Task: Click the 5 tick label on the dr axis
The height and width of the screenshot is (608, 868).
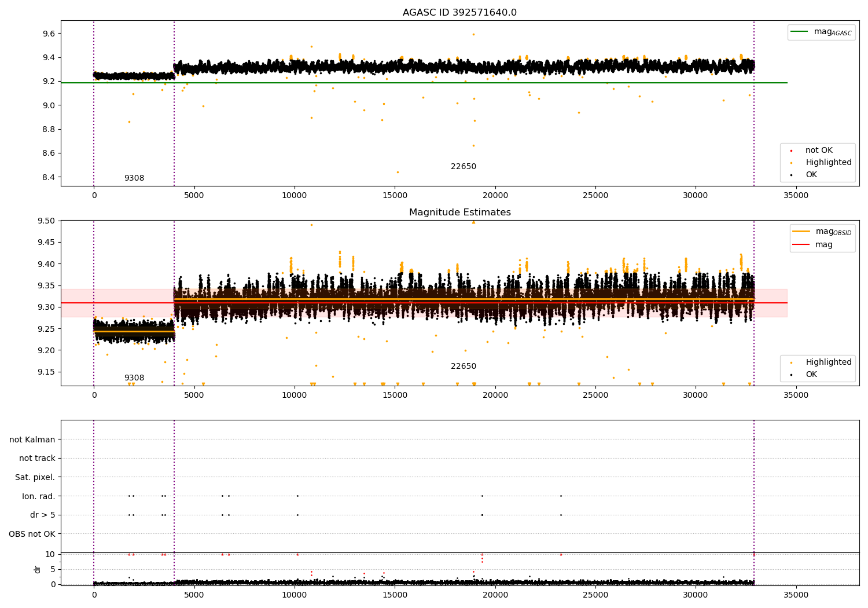Action: pos(53,569)
